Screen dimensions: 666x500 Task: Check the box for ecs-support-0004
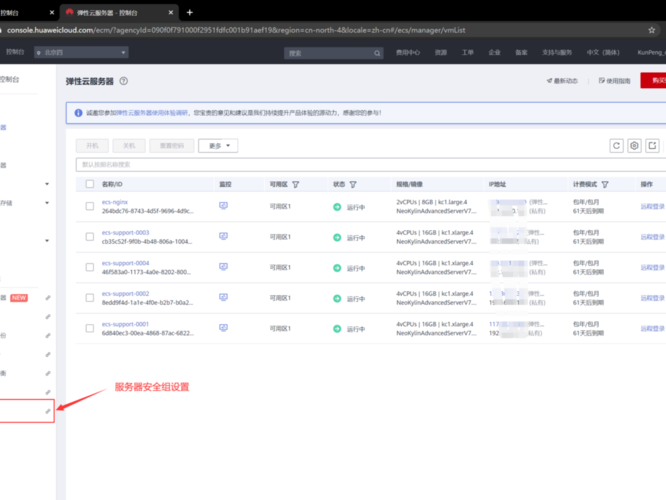click(x=90, y=267)
